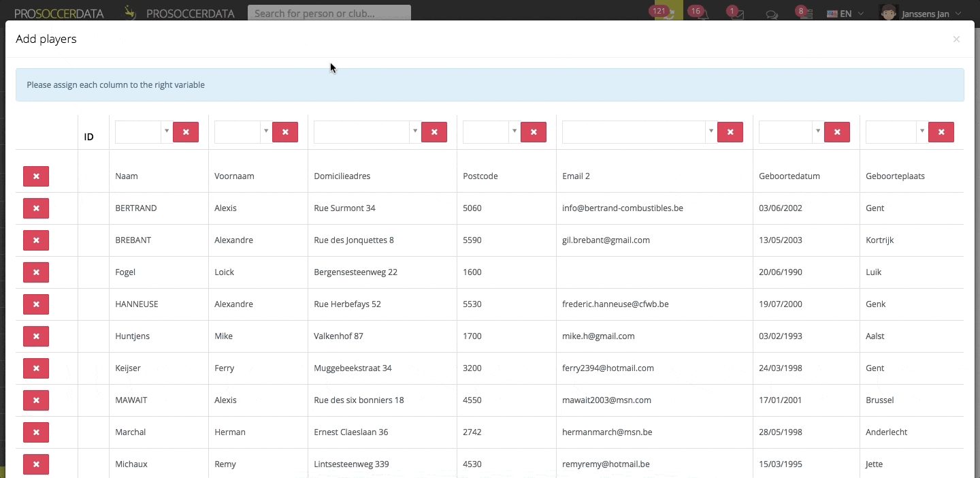Select the email gil.brebant@gmail.com
Image resolution: width=980 pixels, height=478 pixels.
[606, 240]
